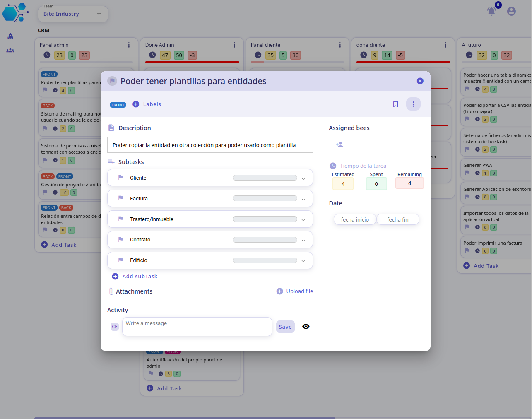Expand the Cliente subtask chevron

(x=303, y=178)
